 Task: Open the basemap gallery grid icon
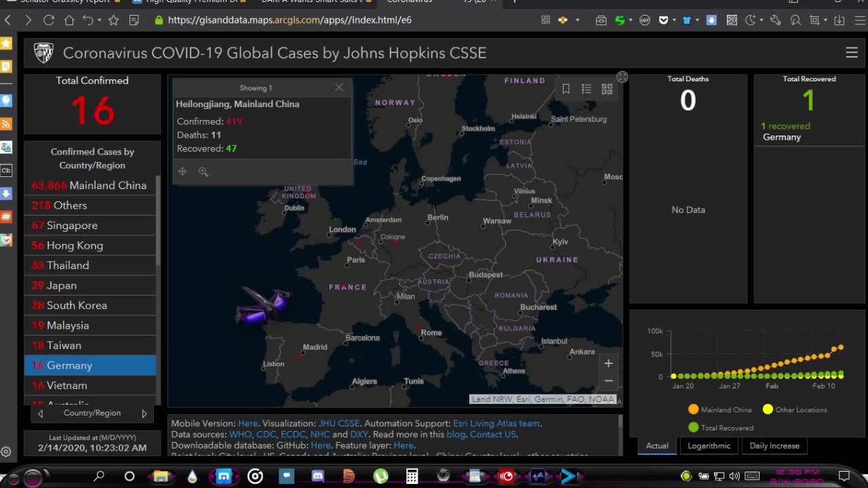(607, 89)
